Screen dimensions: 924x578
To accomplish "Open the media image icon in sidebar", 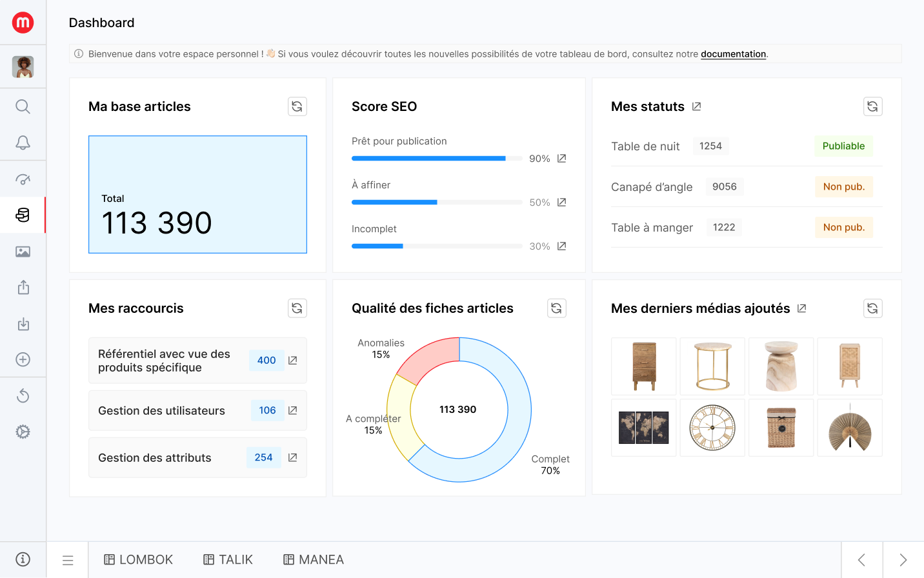I will (23, 252).
